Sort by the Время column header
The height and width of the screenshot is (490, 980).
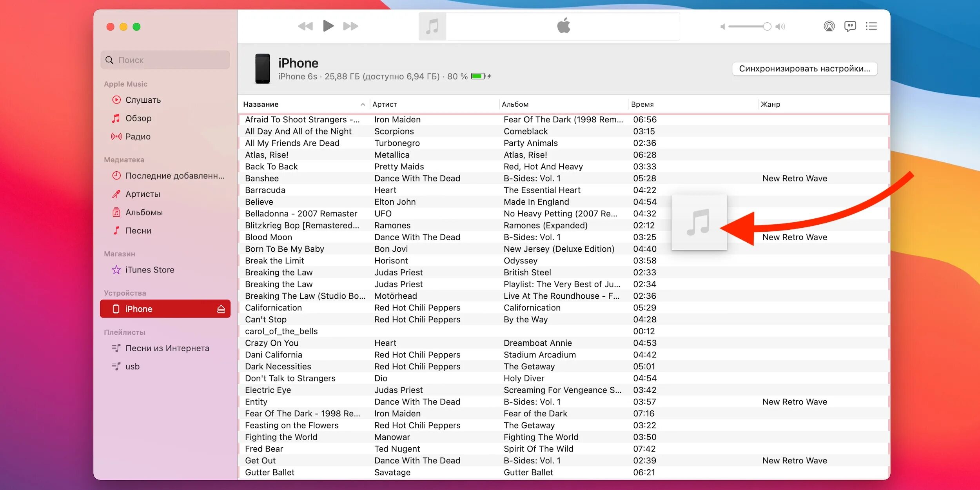tap(642, 104)
